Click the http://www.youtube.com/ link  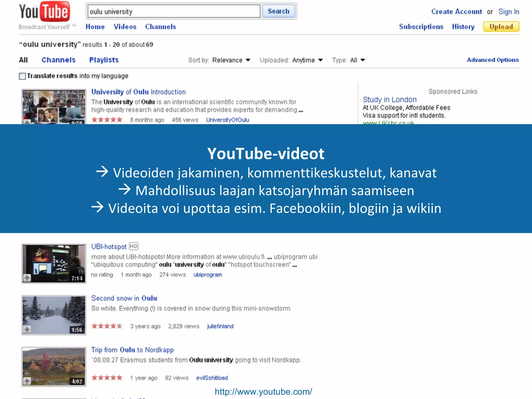pyautogui.click(x=263, y=392)
